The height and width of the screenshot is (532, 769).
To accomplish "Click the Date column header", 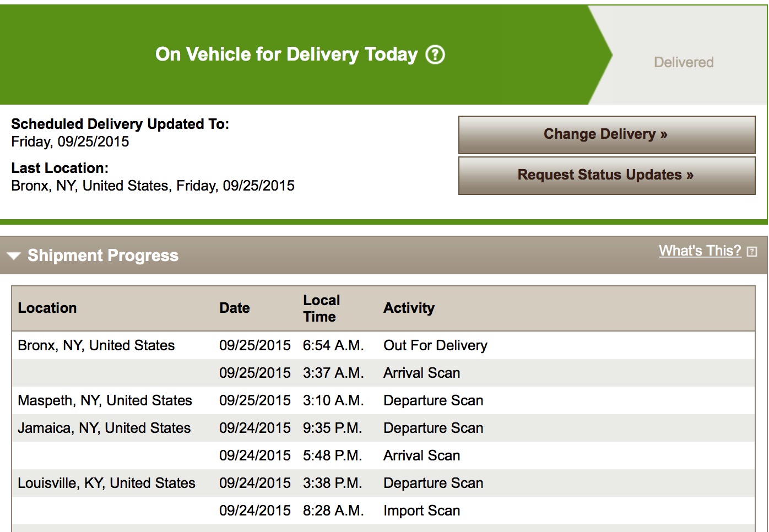I will [x=235, y=308].
